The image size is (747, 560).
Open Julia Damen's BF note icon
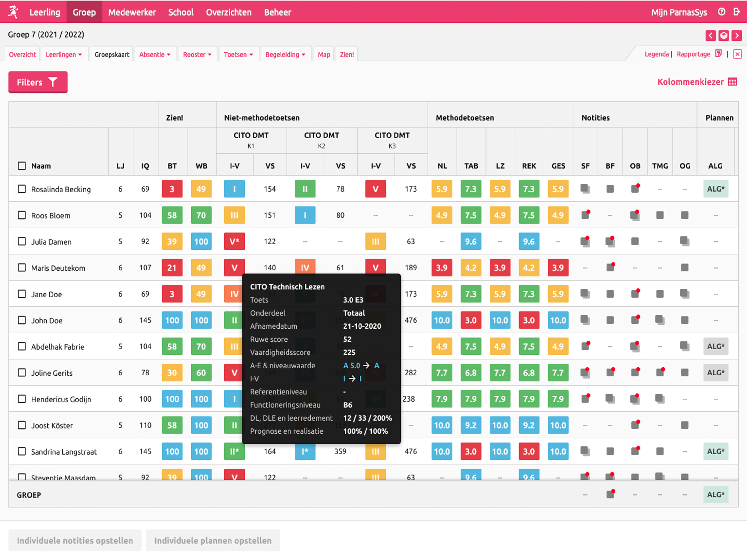(x=610, y=241)
